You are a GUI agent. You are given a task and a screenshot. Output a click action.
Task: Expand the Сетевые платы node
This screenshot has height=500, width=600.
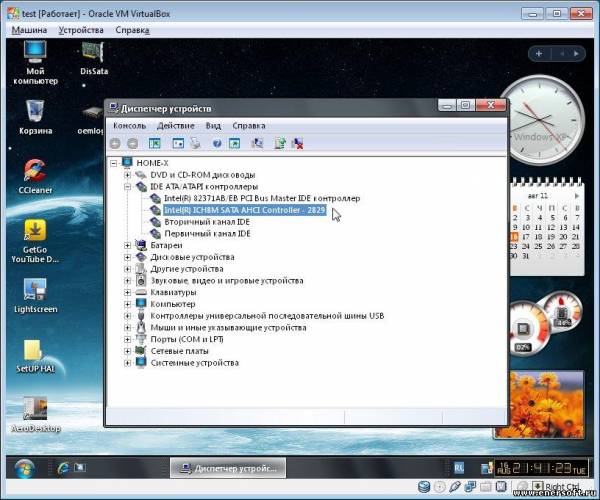pyautogui.click(x=127, y=351)
